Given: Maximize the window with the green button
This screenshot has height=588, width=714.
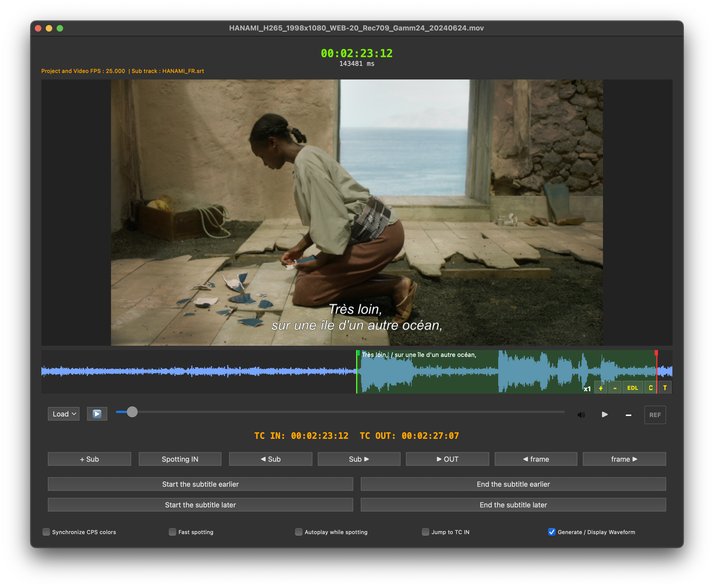Looking at the screenshot, I should pos(60,29).
